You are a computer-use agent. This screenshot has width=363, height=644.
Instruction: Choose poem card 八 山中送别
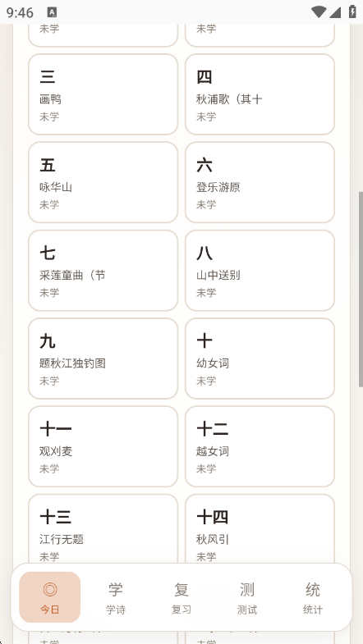[x=260, y=270]
